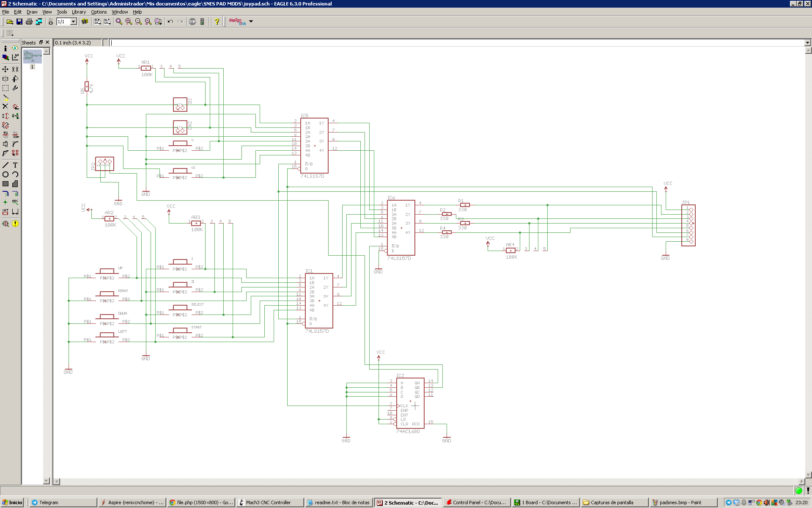Screen dimensions: 812x508
Task: Click the Zoom to fit icon
Action: tap(119, 22)
